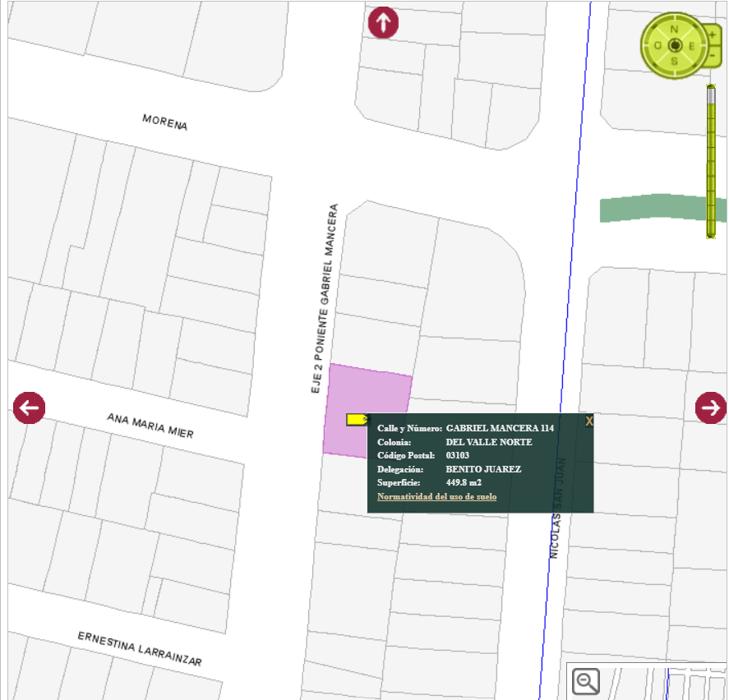Zoom in with the plus button
Viewport: 729px width, 700px height.
pyautogui.click(x=712, y=35)
